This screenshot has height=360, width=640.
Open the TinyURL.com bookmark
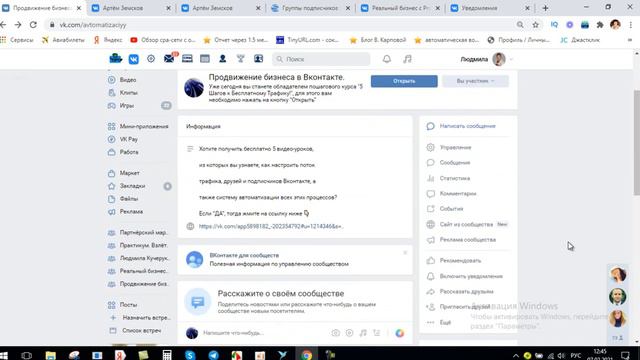coord(307,40)
